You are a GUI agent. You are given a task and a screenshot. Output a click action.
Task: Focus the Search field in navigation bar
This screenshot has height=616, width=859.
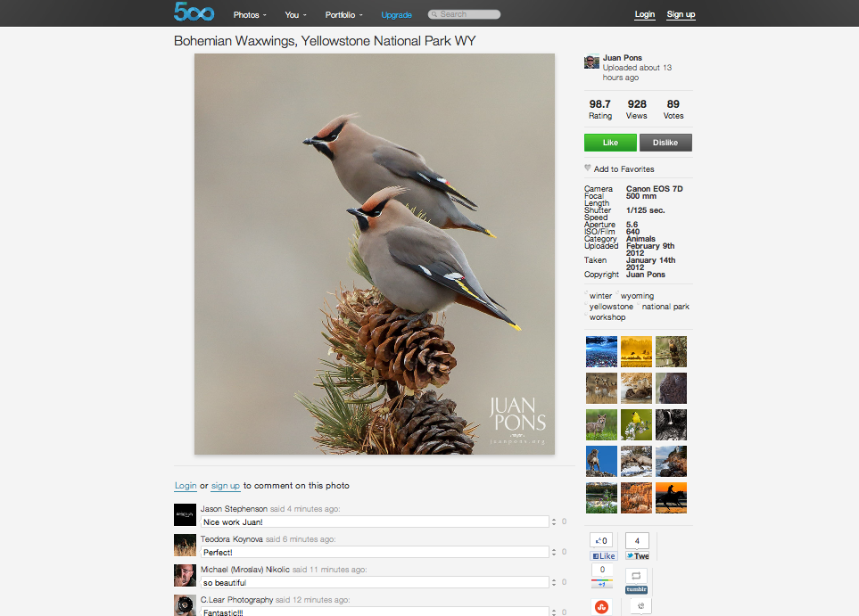point(464,14)
